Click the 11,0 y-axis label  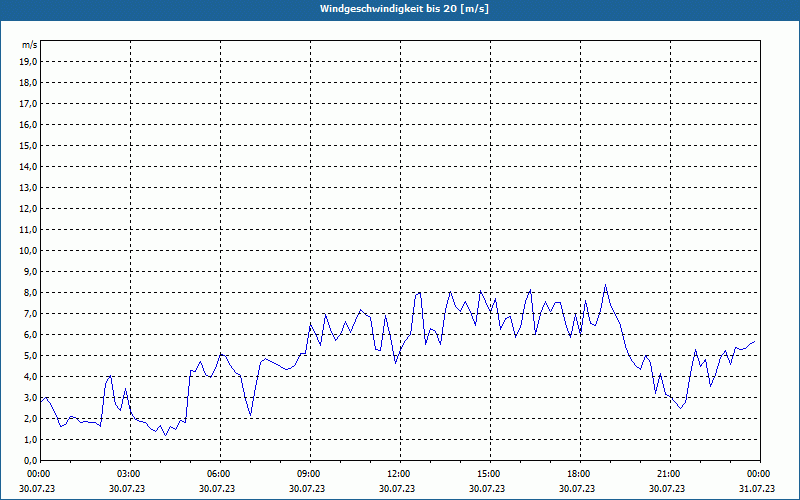click(x=29, y=230)
